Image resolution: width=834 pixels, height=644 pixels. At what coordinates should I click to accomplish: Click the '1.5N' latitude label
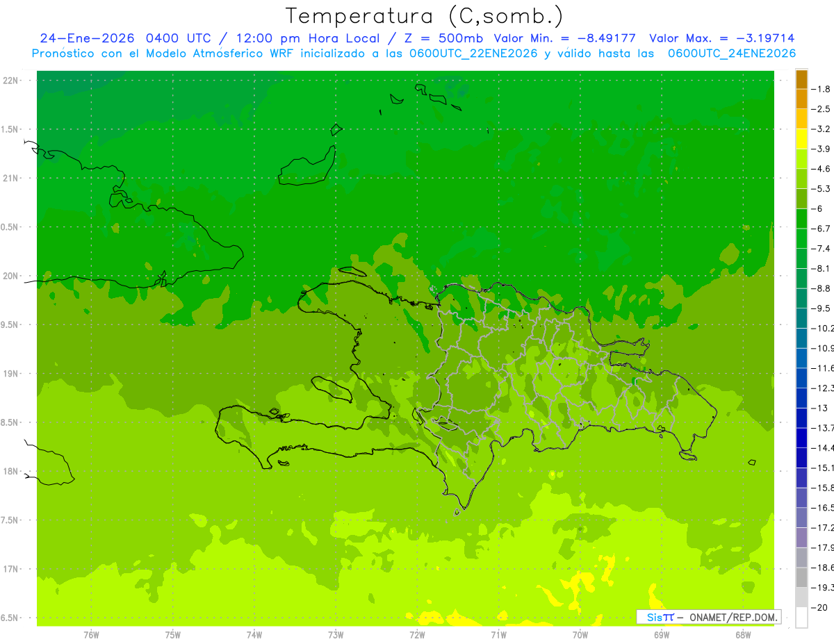click(10, 129)
